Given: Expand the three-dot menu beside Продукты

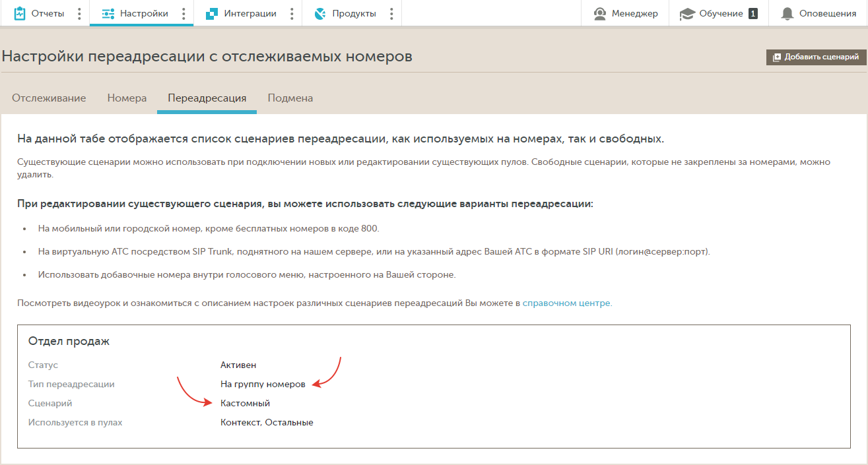Looking at the screenshot, I should [x=391, y=13].
